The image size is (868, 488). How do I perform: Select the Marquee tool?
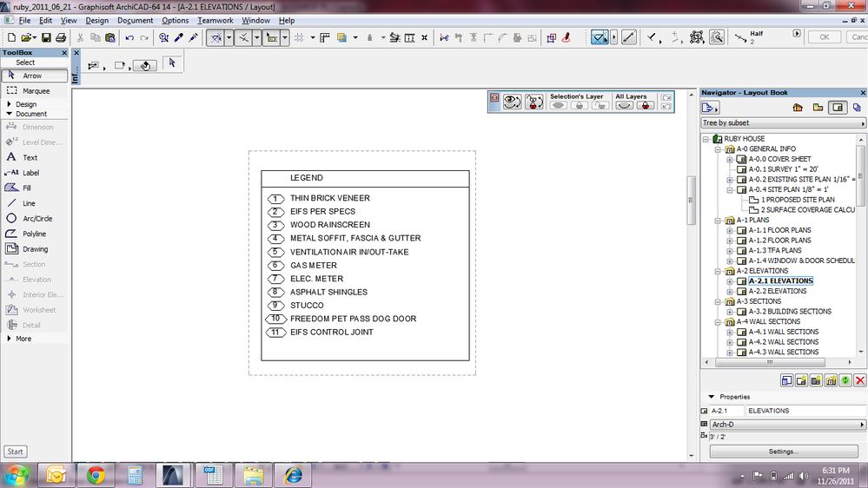point(35,90)
